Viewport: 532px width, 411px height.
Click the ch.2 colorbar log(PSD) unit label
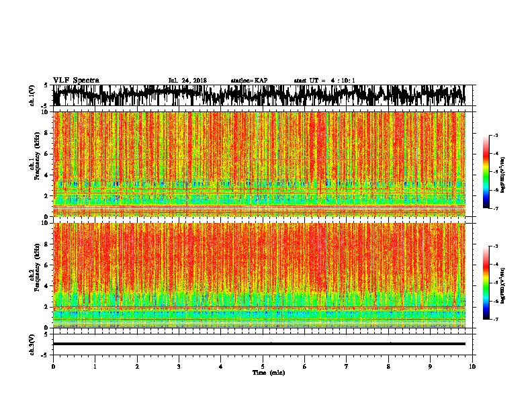tap(502, 285)
